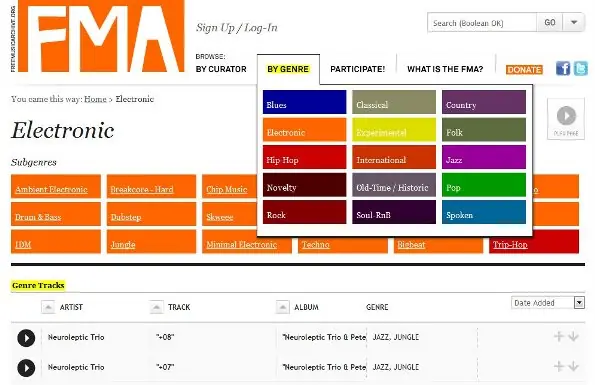Download track "+08" with arrow icon
The image size is (595, 385).
[x=573, y=336]
